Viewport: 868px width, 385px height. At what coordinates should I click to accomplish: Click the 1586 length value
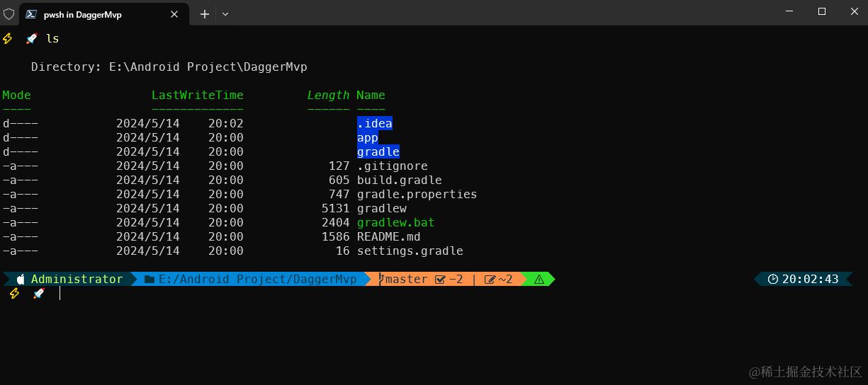[x=336, y=237]
